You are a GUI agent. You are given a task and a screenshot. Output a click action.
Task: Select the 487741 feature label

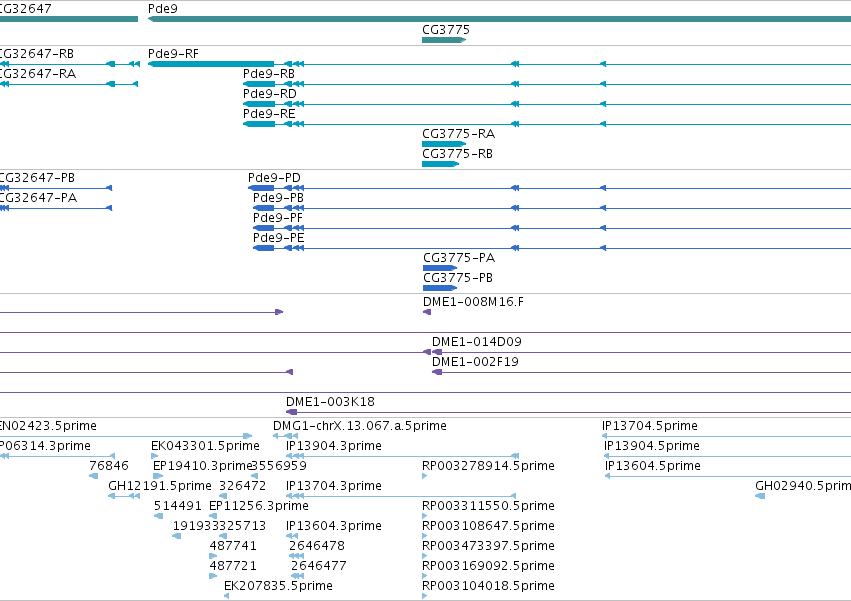[233, 546]
